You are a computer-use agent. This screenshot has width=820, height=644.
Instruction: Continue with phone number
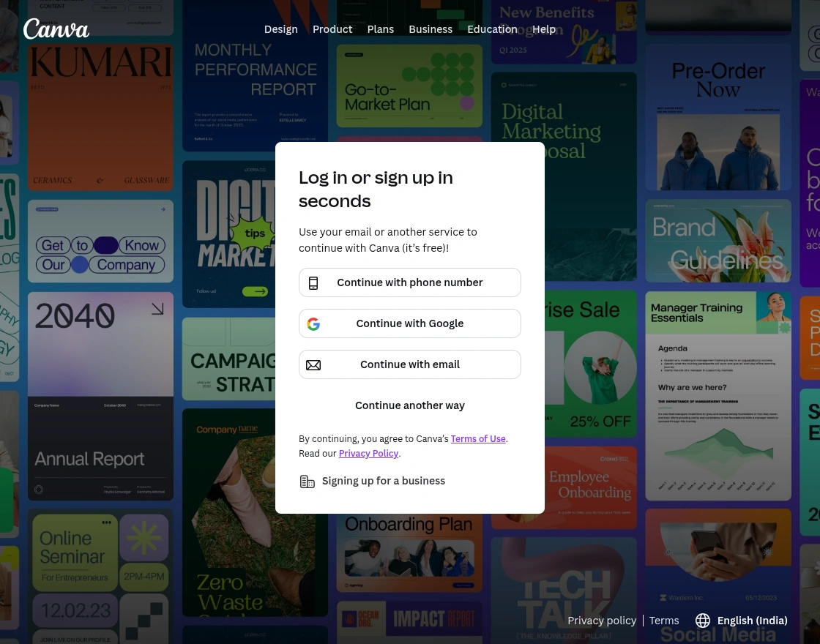pyautogui.click(x=409, y=282)
